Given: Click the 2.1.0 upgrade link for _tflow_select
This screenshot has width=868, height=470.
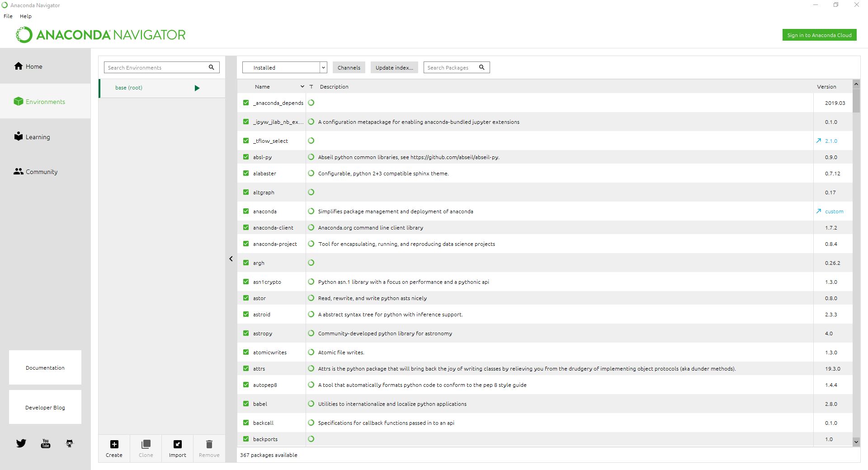Looking at the screenshot, I should click(831, 141).
